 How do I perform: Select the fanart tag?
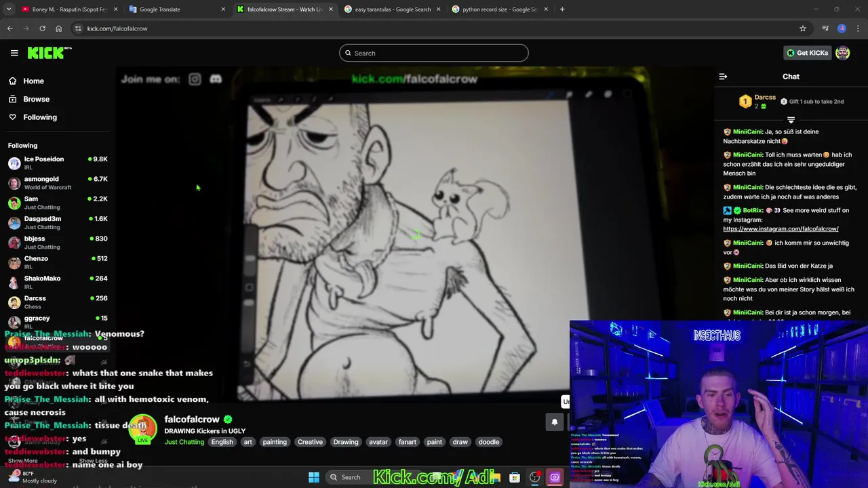408,442
